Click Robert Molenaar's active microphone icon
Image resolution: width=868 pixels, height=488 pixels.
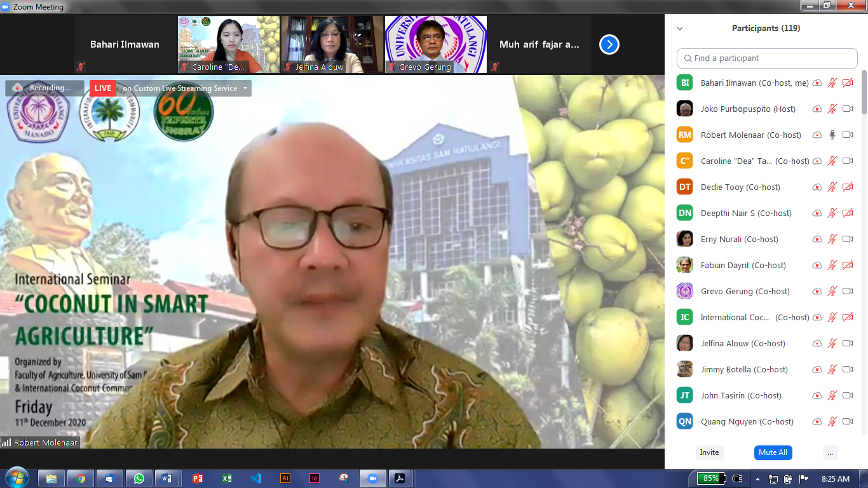click(x=832, y=135)
